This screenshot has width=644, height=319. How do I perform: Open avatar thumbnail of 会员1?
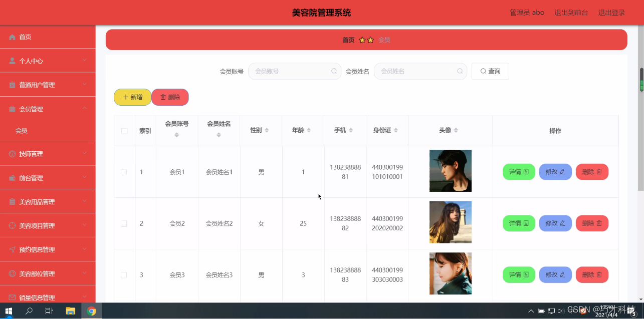[450, 171]
